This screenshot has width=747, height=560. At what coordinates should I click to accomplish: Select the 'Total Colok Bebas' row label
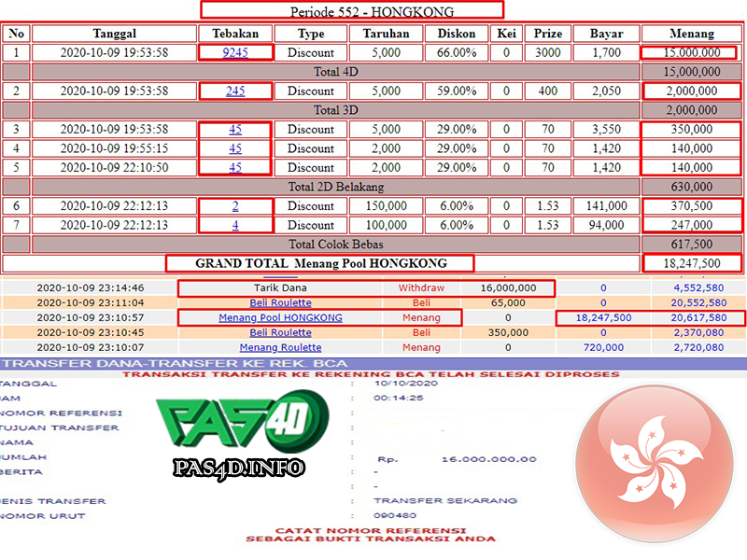pos(336,244)
